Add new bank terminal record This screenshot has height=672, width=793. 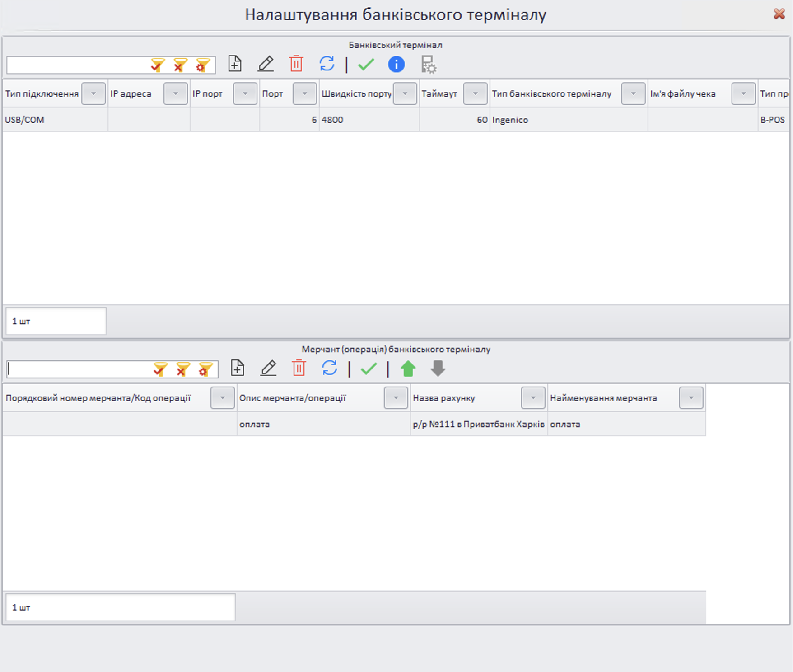point(235,64)
